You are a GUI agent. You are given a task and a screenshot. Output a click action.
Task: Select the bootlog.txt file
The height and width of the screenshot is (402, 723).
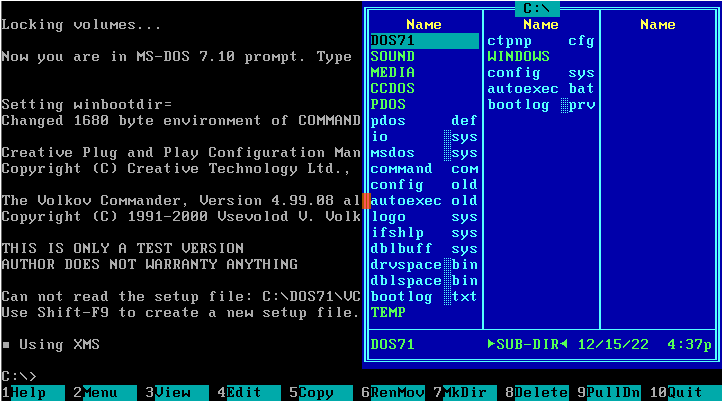click(424, 296)
